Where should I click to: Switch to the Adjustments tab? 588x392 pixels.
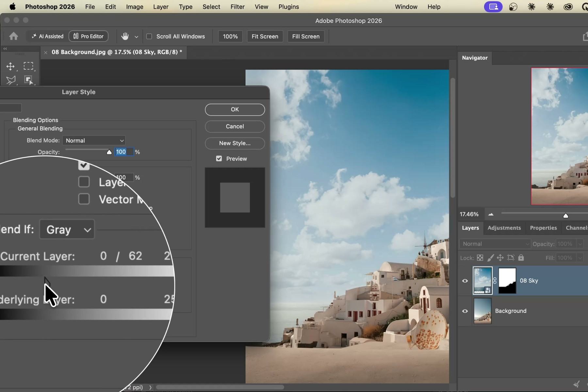point(504,228)
